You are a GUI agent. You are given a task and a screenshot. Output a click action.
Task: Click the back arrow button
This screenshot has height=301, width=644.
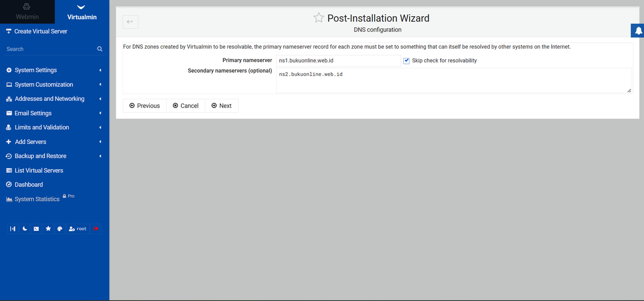point(130,22)
